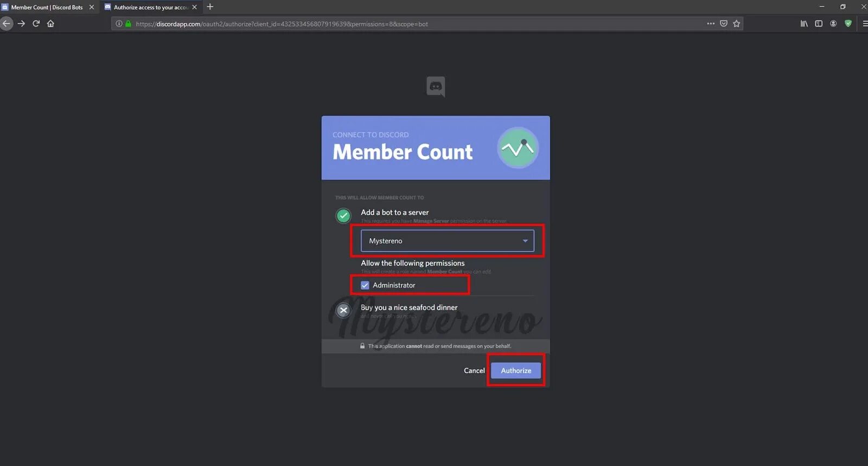
Task: Click the X icon beside seafood dinner
Action: [x=343, y=310]
